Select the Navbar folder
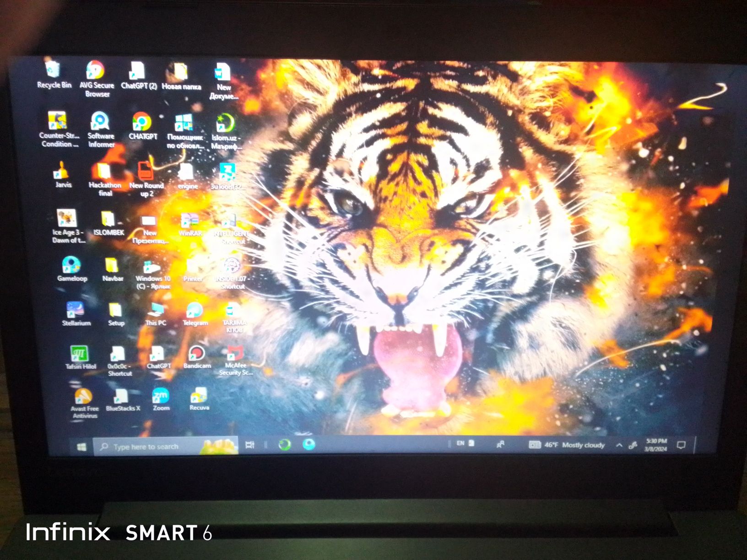Viewport: 747px width, 560px height. 113,269
